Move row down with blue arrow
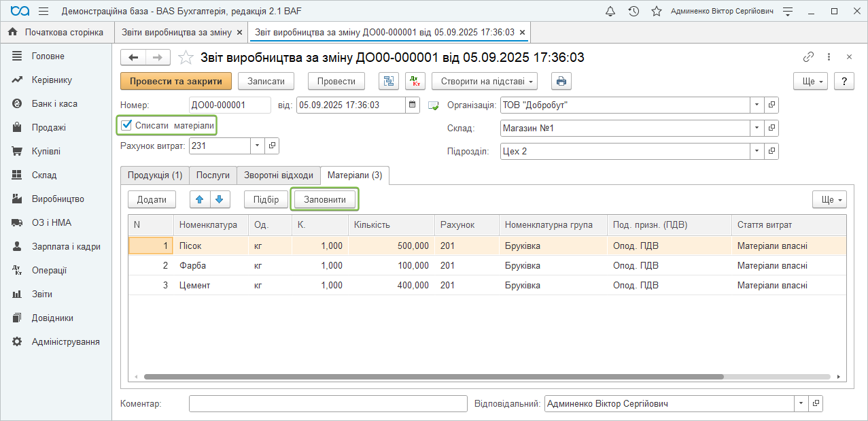The height and width of the screenshot is (421, 868). pos(220,199)
